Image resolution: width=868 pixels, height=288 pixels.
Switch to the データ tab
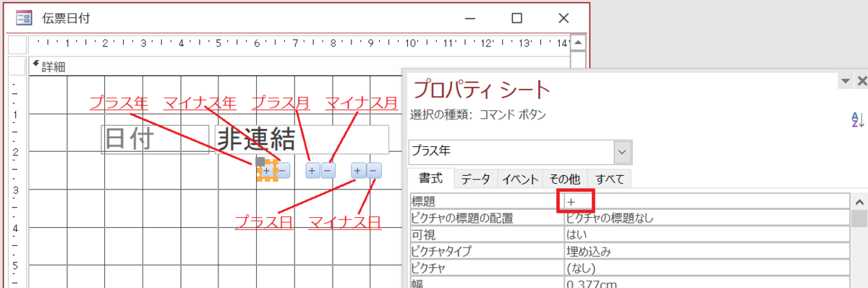[x=475, y=178]
